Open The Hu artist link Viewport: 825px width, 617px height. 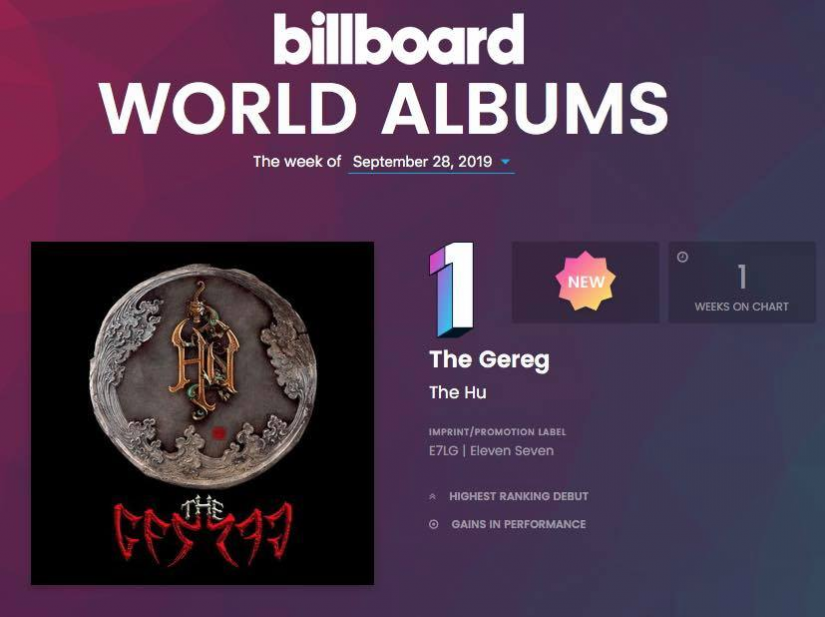tap(458, 392)
